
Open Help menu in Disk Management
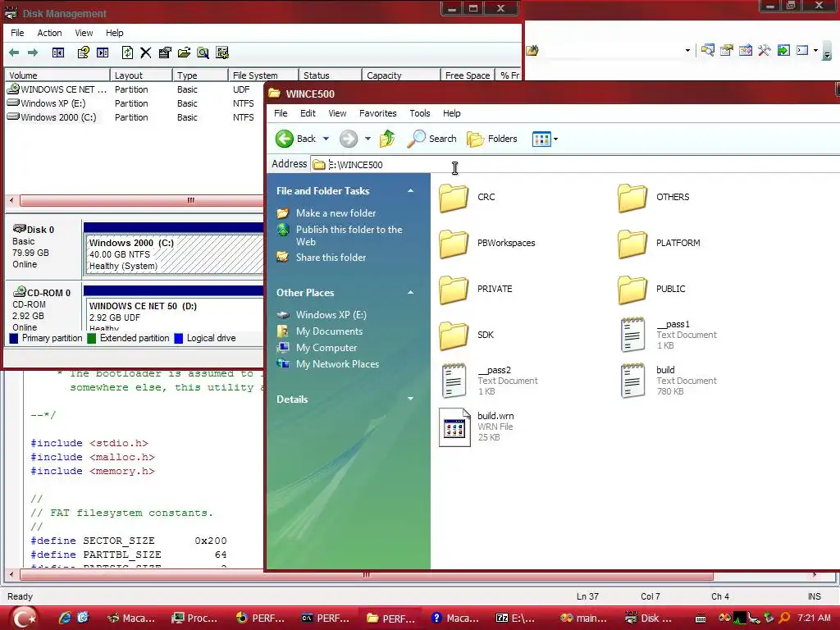114,33
